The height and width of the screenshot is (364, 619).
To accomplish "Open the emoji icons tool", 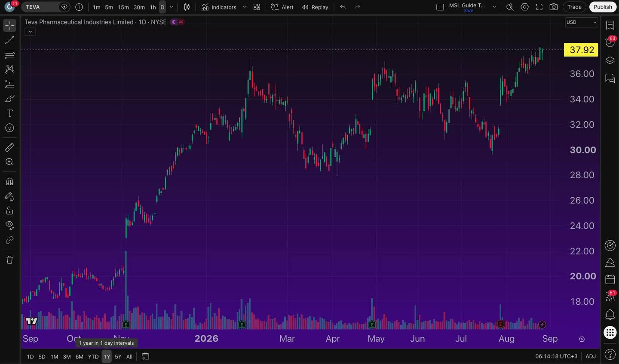I will 9,128.
